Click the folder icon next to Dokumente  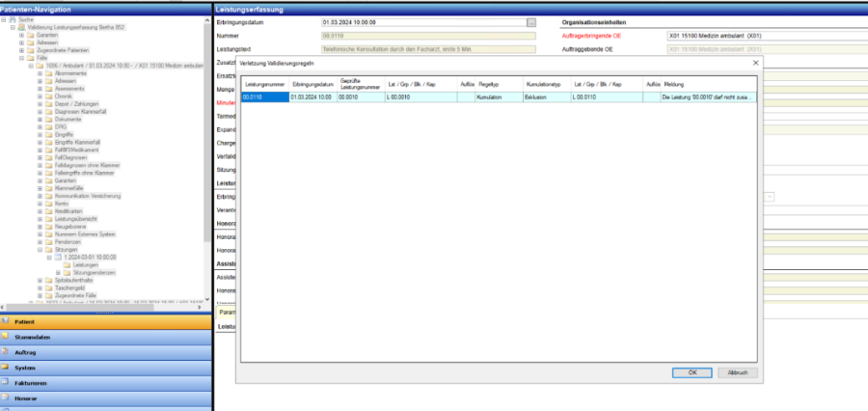coord(49,119)
